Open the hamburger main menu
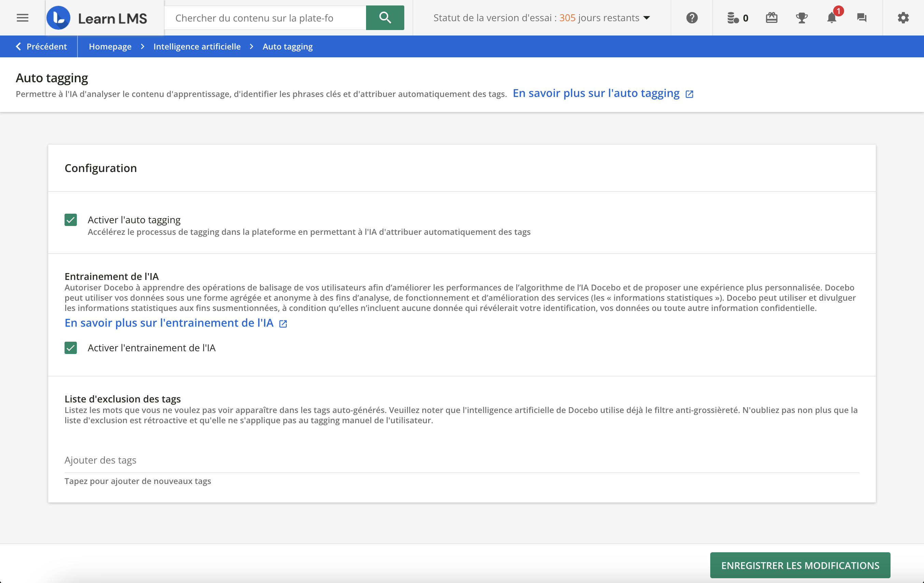This screenshot has height=583, width=924. coord(23,18)
